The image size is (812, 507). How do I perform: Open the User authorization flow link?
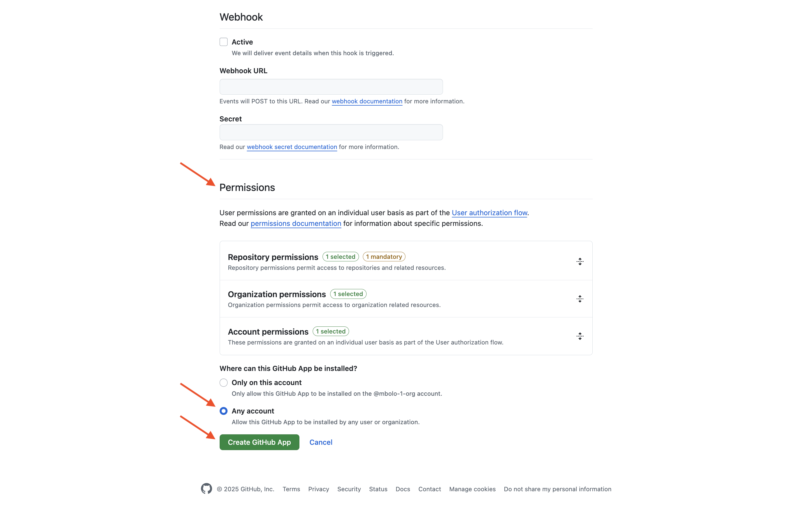tap(489, 213)
